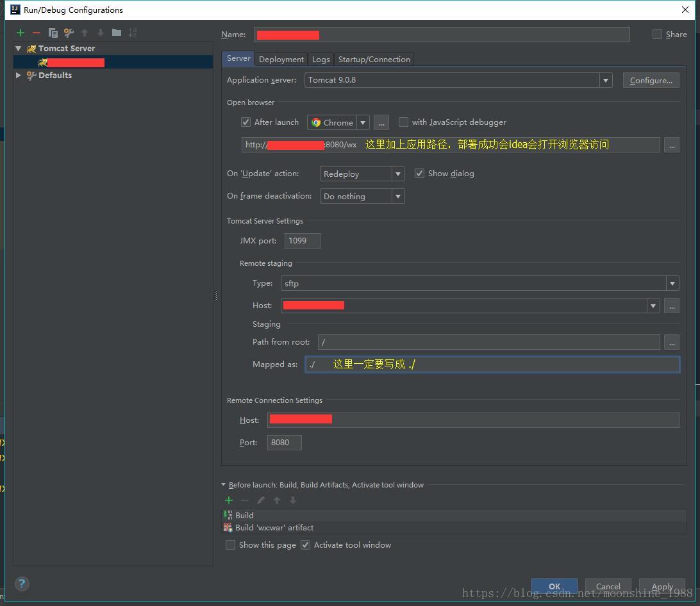Click the Configure... button
The image size is (700, 606).
(651, 80)
